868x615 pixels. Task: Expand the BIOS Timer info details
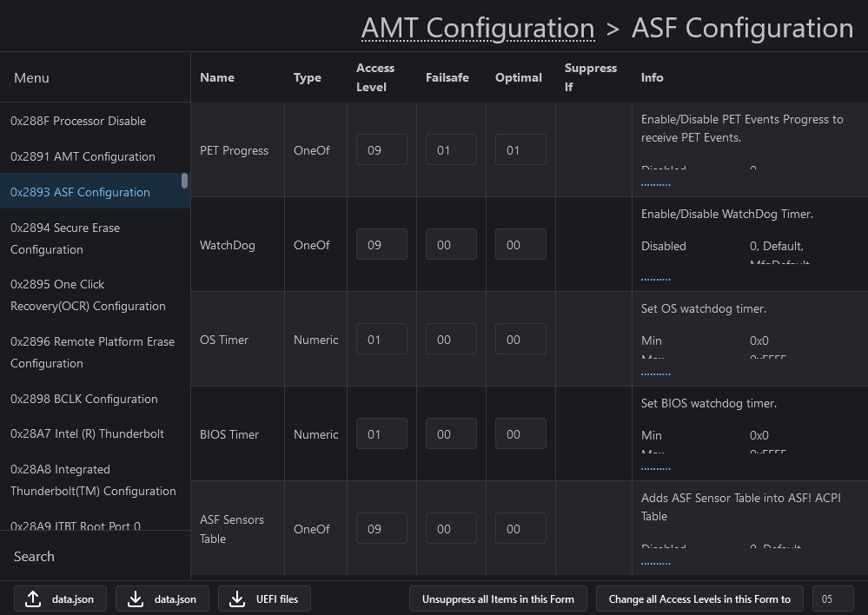pos(655,468)
